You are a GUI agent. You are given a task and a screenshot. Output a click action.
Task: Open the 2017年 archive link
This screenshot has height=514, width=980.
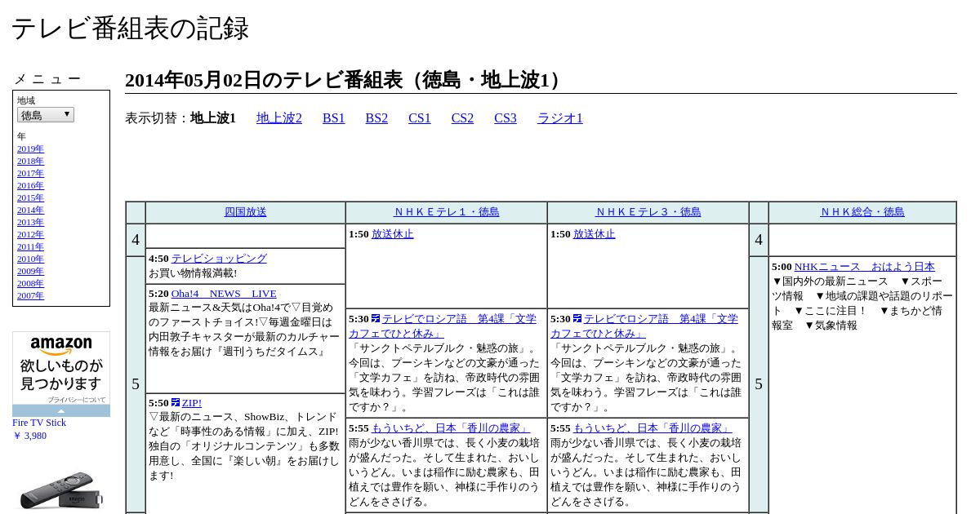(x=30, y=174)
